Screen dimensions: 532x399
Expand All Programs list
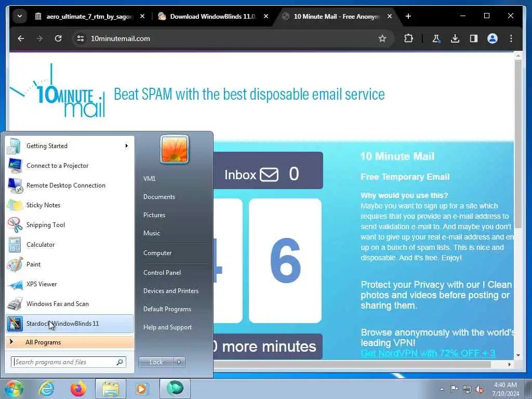[70, 342]
